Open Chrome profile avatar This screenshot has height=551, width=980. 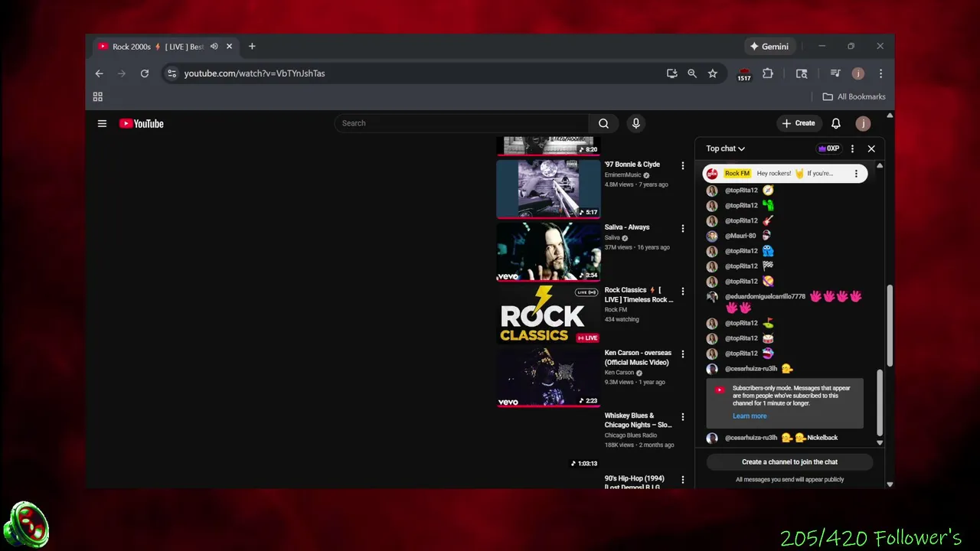[x=858, y=73]
